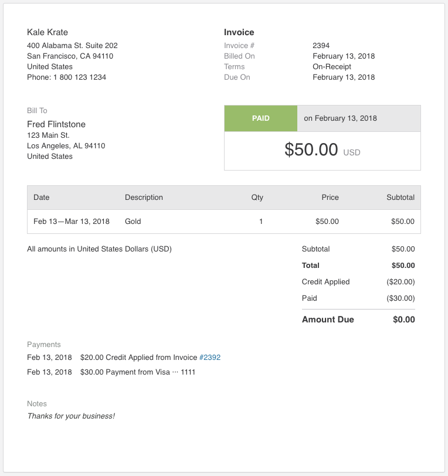Select the Gold line item description

tap(133, 222)
